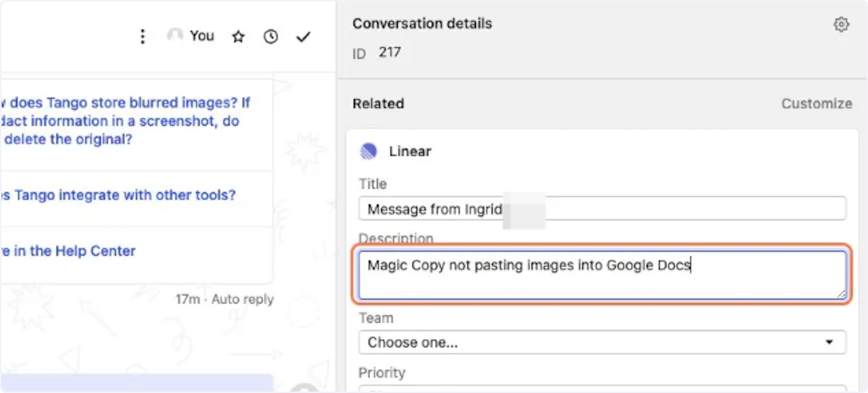This screenshot has height=393, width=868.
Task: Click the 'in the Help Center' link
Action: tap(68, 251)
